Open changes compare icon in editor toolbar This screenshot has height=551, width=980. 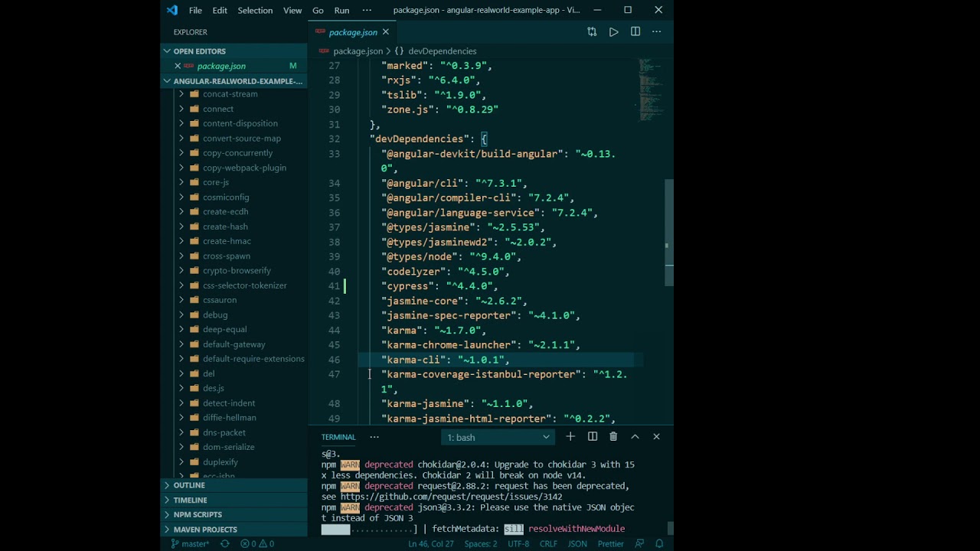click(592, 32)
